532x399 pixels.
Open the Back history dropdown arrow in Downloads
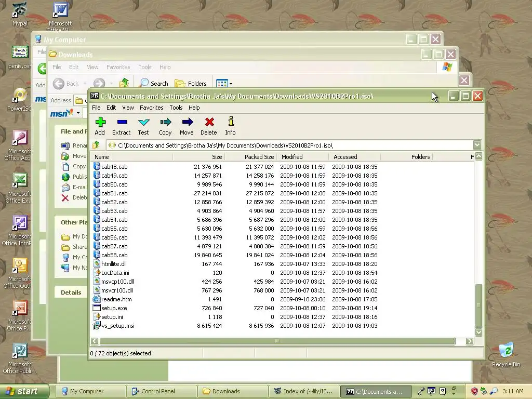point(85,84)
